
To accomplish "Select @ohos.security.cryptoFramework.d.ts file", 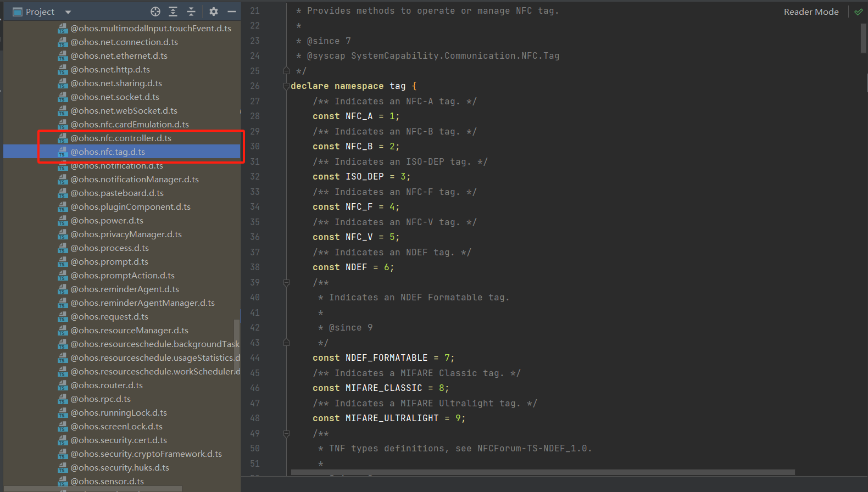I will click(146, 454).
